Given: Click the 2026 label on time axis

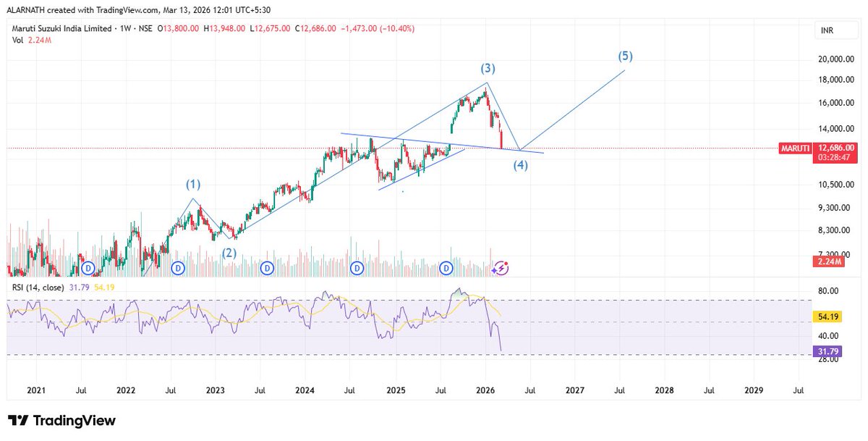Looking at the screenshot, I should point(485,390).
